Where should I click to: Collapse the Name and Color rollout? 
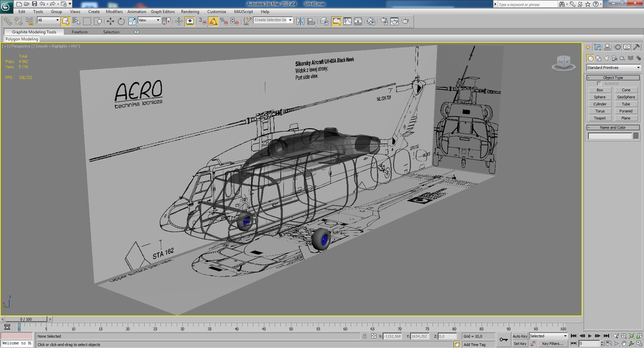tap(613, 127)
